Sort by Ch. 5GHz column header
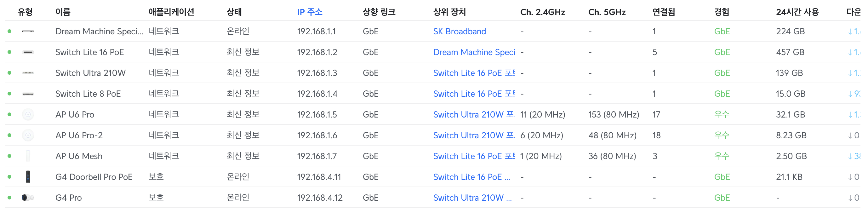This screenshot has width=868, height=213. [x=607, y=12]
